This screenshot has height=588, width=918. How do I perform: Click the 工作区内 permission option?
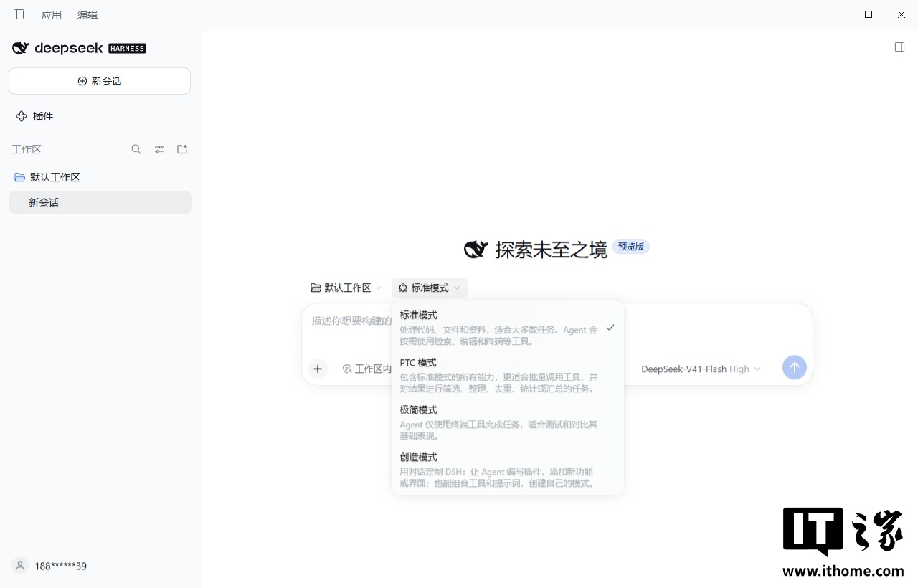367,369
